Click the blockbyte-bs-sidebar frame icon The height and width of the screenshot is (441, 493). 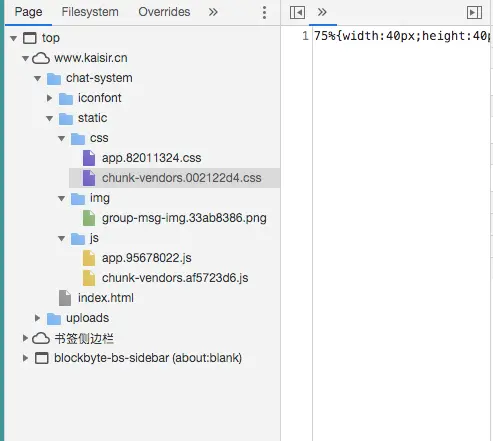(x=42, y=358)
